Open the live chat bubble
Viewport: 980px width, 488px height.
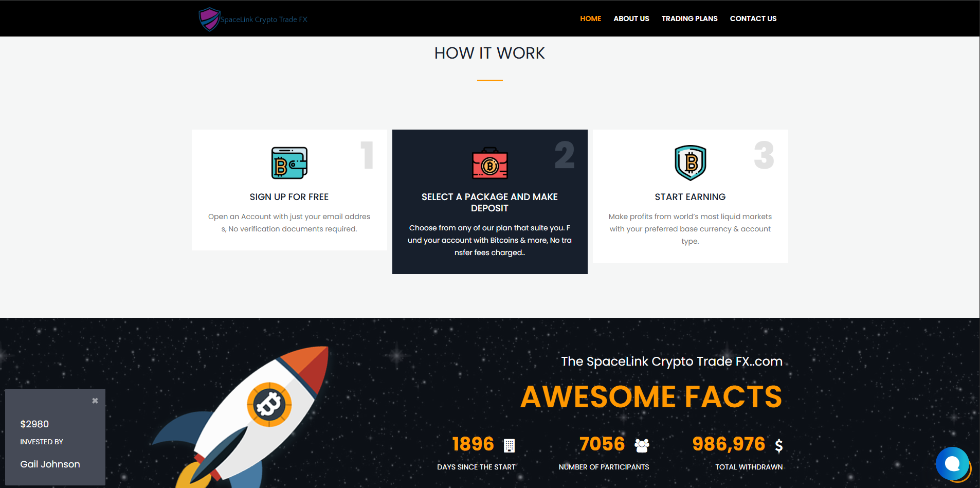tap(952, 464)
